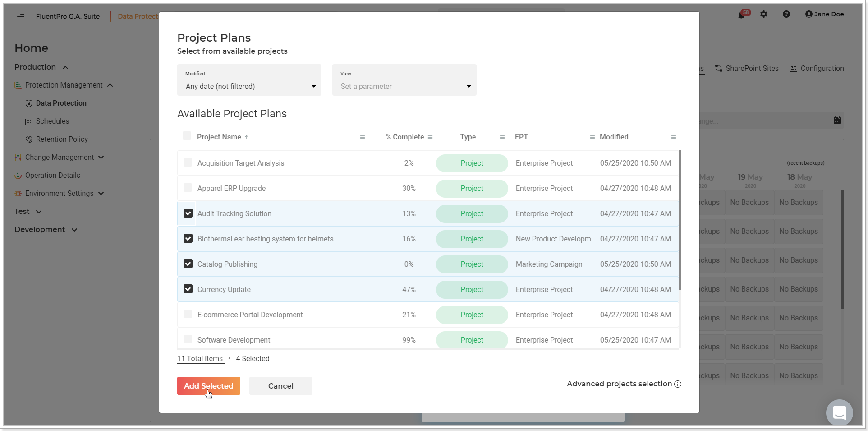Open the chat support bubble

pyautogui.click(x=840, y=412)
